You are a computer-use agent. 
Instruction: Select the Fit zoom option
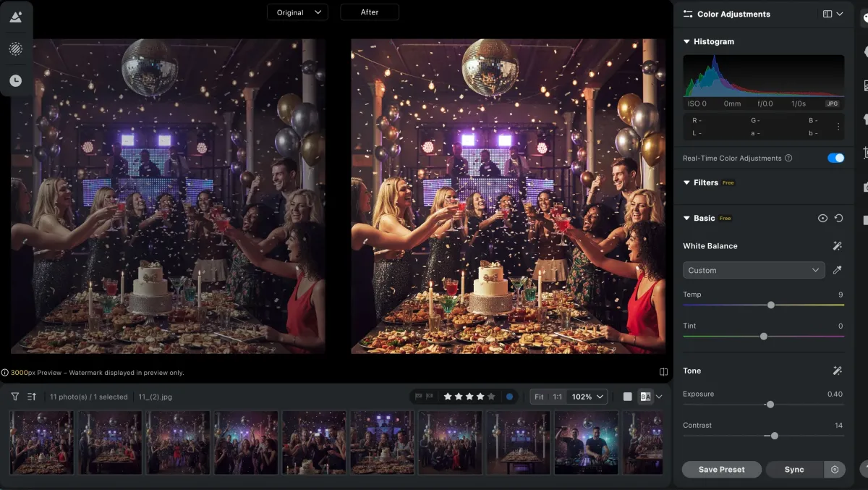pyautogui.click(x=539, y=397)
